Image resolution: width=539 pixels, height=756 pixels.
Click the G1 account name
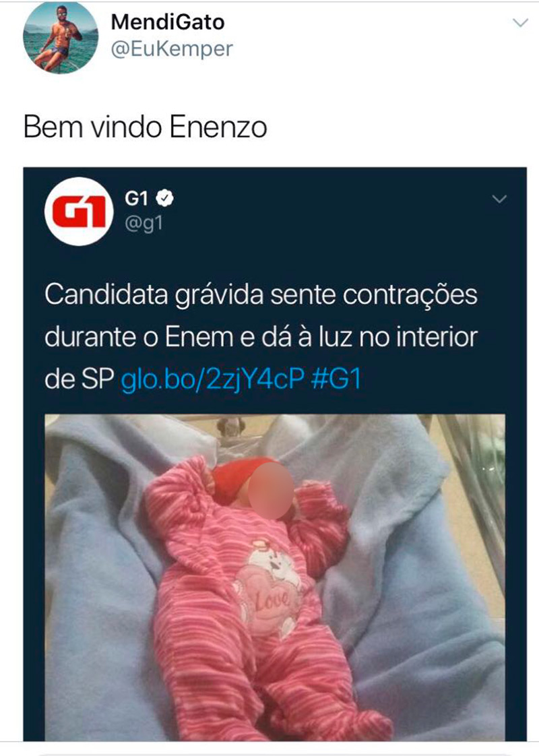pos(137,198)
